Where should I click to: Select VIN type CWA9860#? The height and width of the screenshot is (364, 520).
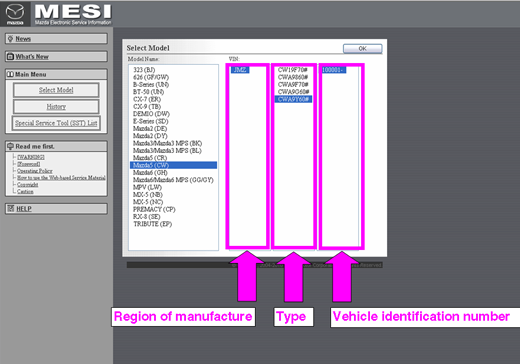tap(293, 77)
